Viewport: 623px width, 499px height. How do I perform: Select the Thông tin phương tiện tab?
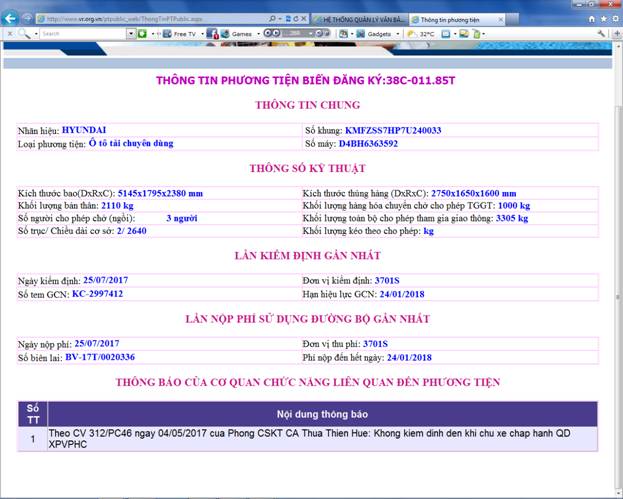[444, 18]
